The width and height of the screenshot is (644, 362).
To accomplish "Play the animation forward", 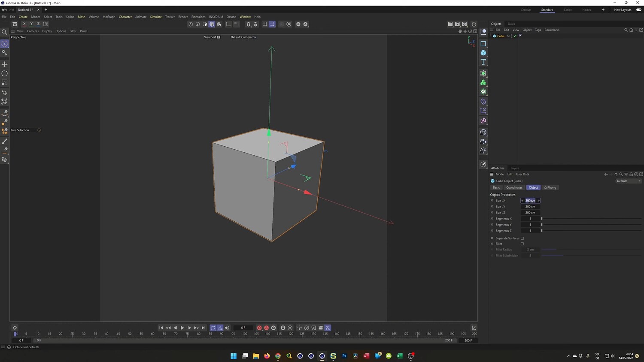I will point(182,328).
